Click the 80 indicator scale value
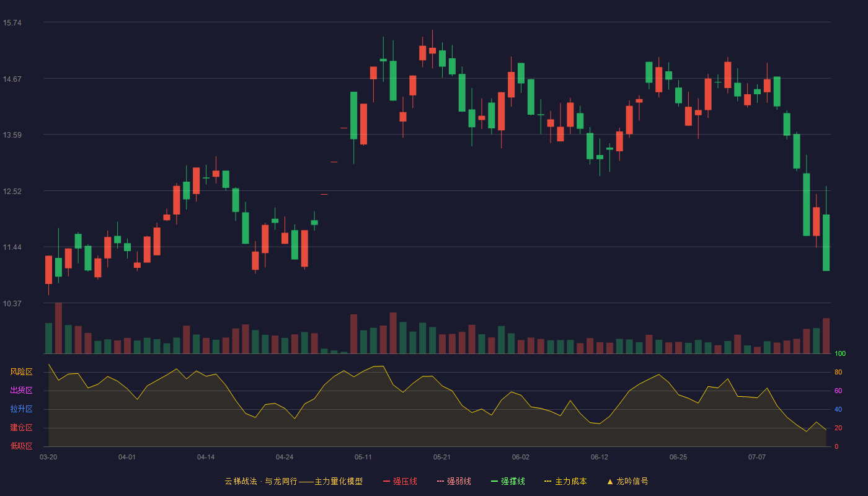 838,372
